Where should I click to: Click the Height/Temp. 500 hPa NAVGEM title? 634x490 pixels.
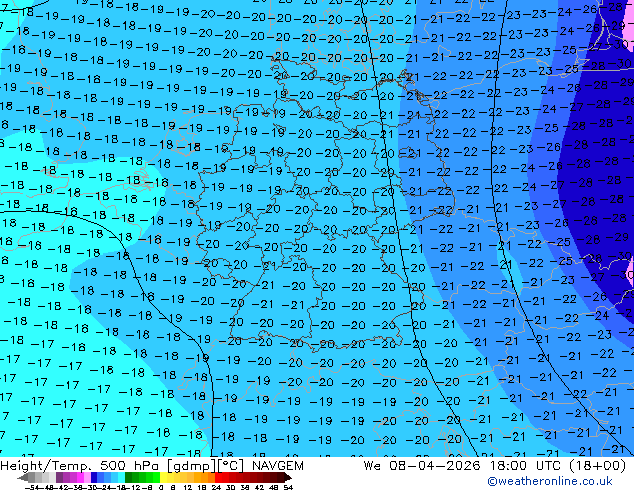pos(152,465)
